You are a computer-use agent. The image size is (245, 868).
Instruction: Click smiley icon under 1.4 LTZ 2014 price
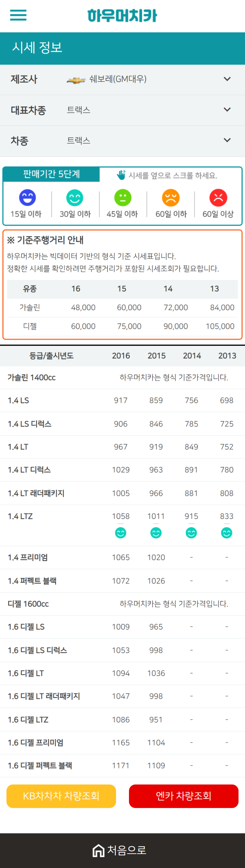coord(191,533)
